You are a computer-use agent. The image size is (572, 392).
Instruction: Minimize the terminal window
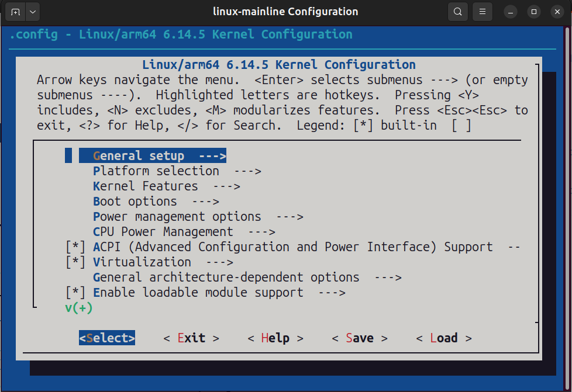pos(511,12)
